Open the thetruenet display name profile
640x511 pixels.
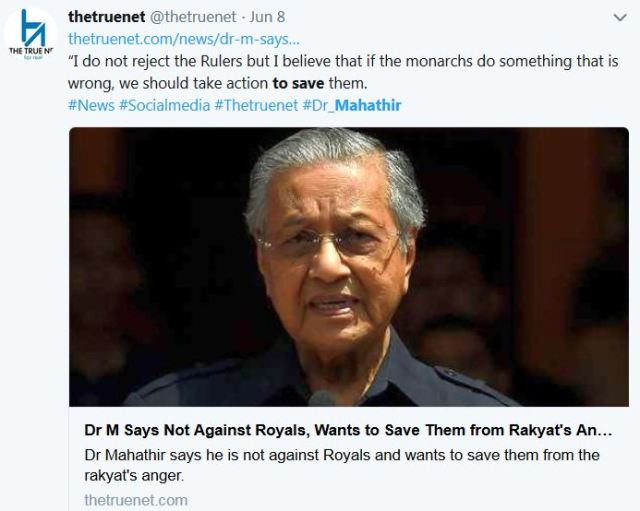[x=107, y=17]
